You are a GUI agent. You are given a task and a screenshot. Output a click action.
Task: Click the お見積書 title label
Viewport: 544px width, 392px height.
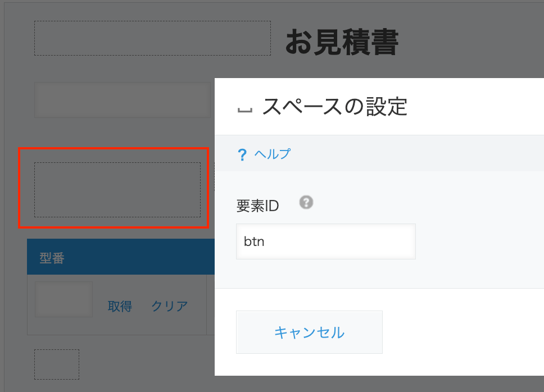click(x=342, y=42)
